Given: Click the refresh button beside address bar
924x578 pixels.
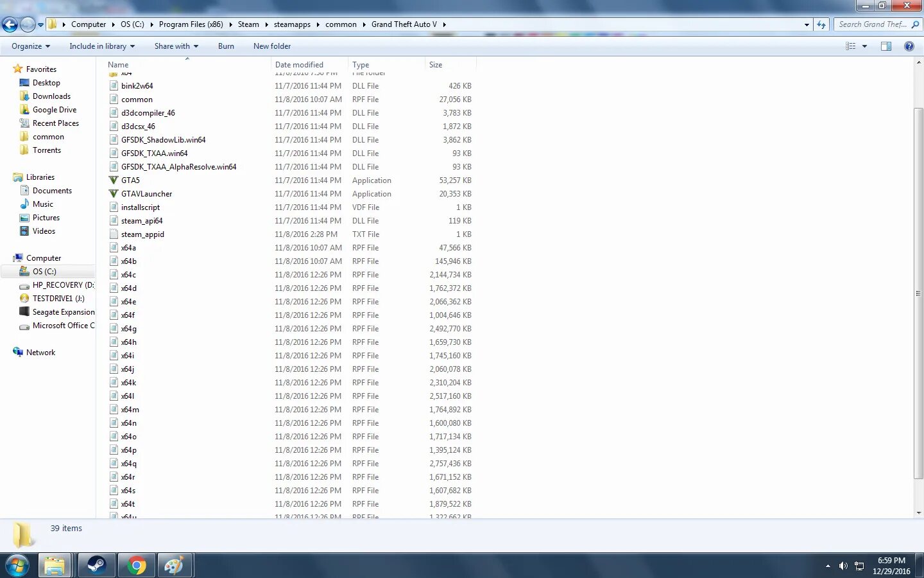Looking at the screenshot, I should (821, 24).
